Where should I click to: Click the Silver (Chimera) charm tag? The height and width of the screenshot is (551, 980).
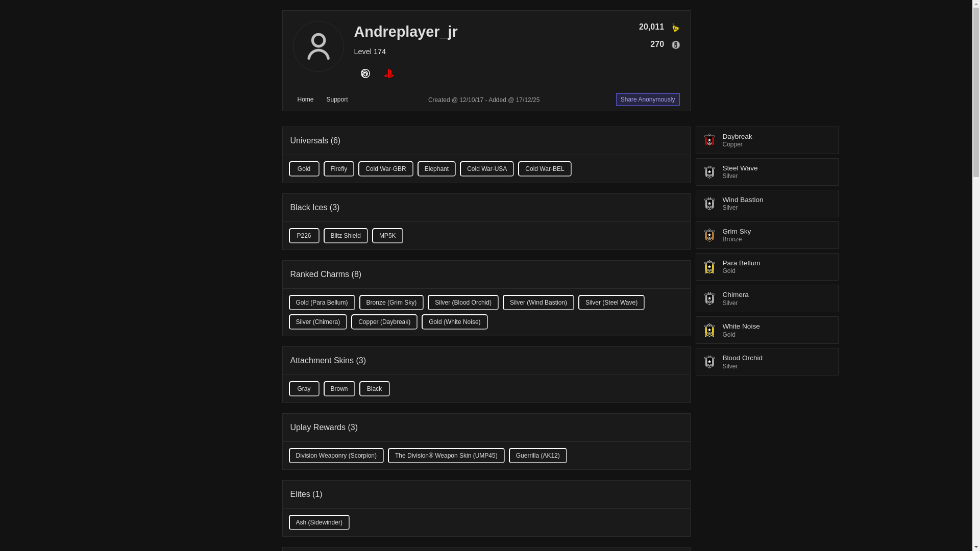(318, 322)
